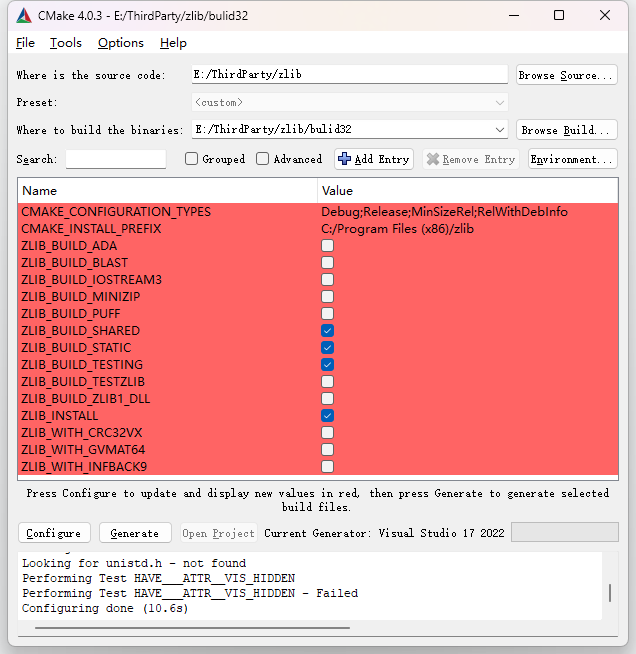This screenshot has height=654, width=636.
Task: Uncheck ZLIB_INSTALL option
Action: 327,416
